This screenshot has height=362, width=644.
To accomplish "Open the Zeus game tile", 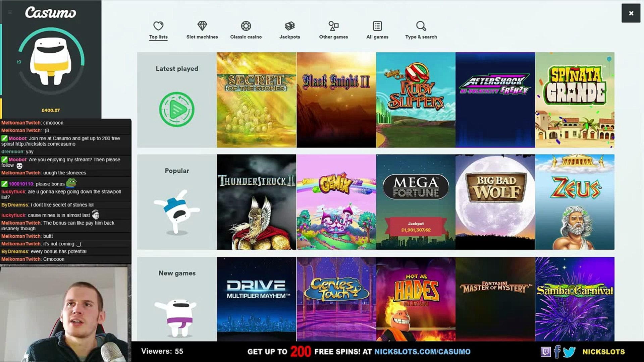I will pos(575,202).
